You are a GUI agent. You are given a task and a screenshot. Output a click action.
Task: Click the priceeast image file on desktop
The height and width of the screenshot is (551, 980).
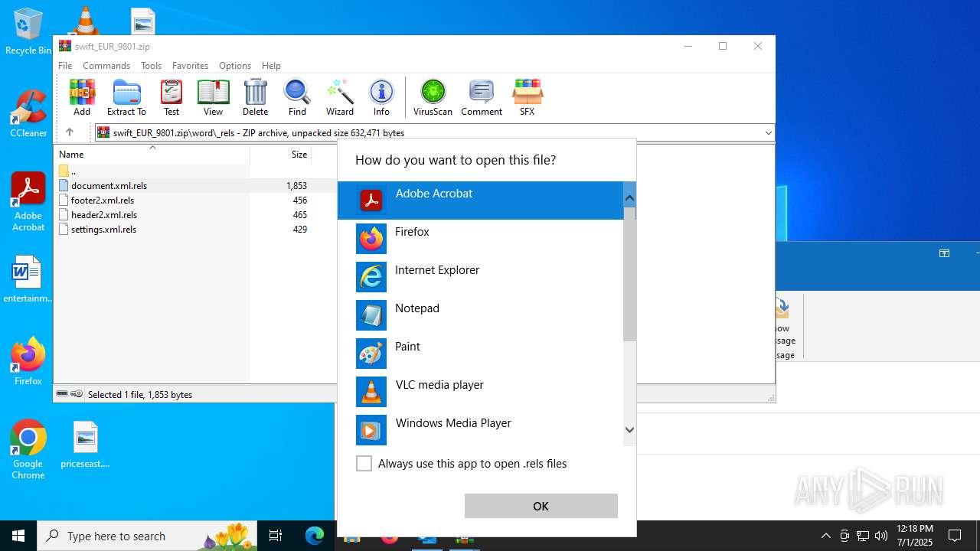[x=85, y=445]
